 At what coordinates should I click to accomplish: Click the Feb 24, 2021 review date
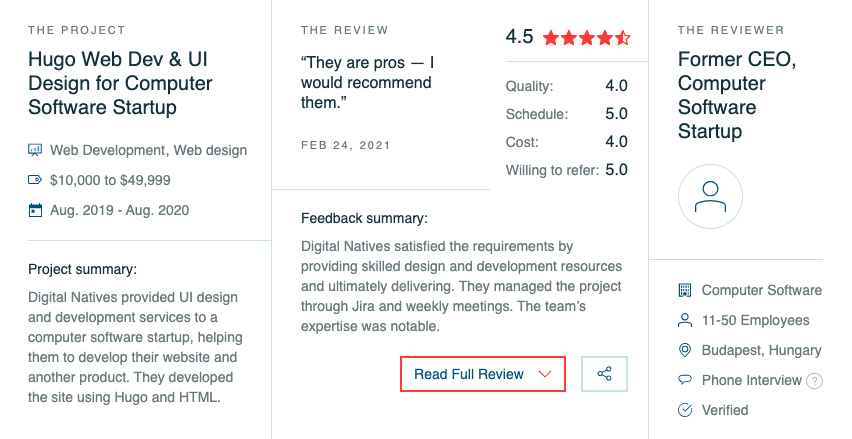346,145
